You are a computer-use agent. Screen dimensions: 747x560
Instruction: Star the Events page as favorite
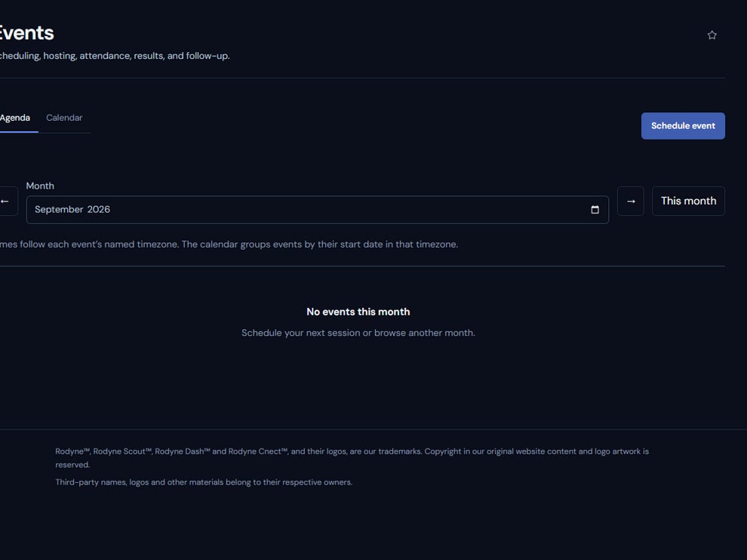coord(712,35)
